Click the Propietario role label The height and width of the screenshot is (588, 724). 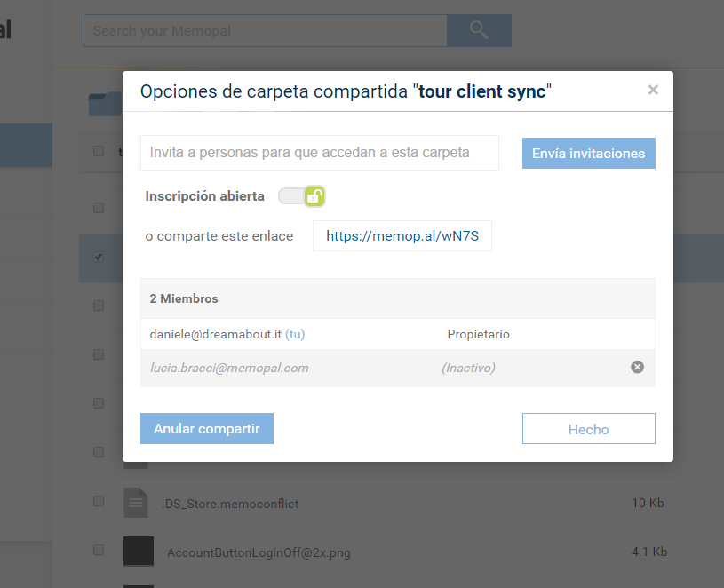478,334
